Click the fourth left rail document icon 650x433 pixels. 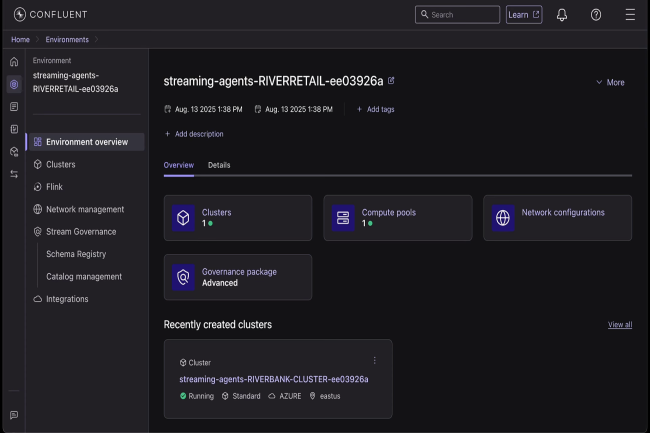(14, 129)
